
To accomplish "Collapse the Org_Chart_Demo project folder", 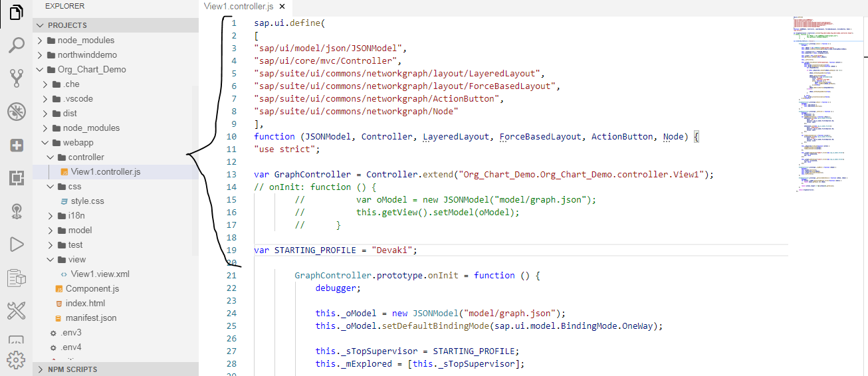I will click(x=91, y=69).
